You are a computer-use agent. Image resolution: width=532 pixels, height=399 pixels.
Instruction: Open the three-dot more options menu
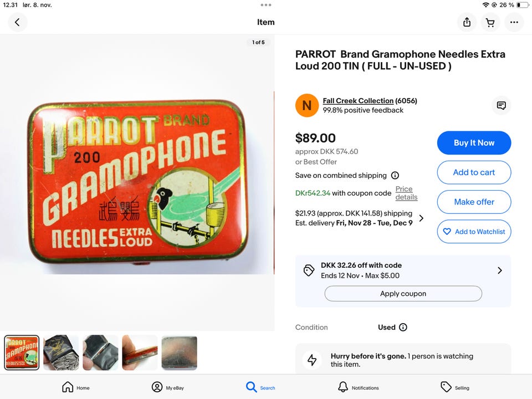click(x=514, y=22)
